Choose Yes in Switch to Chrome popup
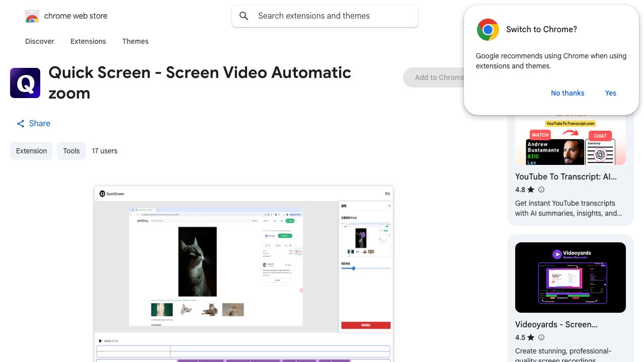 point(611,93)
